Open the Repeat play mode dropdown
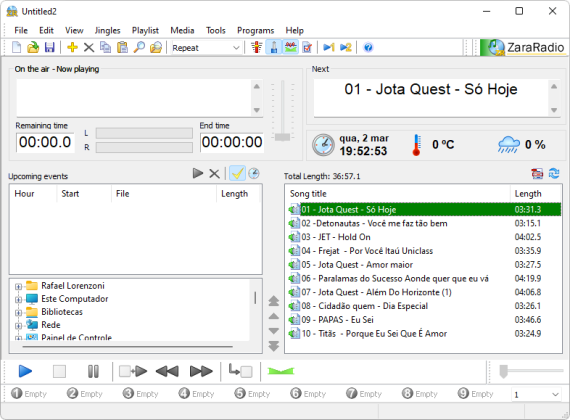Viewport: 570px width, 420px height. click(x=206, y=48)
